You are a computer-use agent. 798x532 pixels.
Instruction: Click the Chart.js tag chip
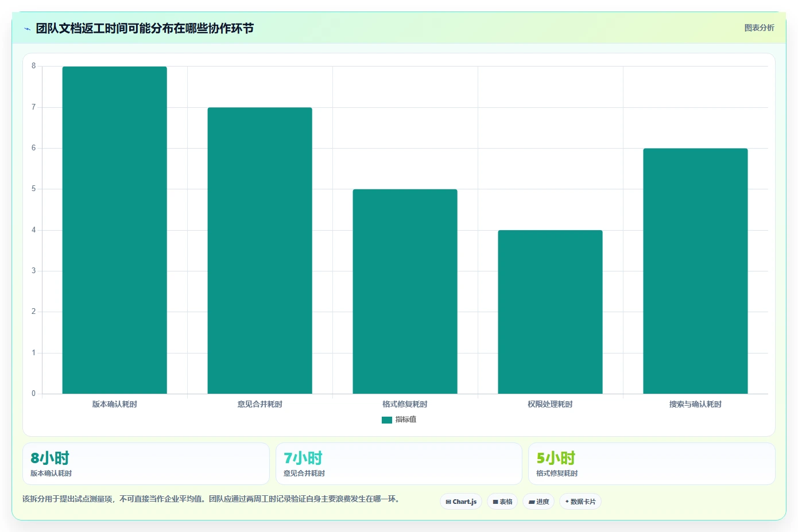[x=461, y=502]
